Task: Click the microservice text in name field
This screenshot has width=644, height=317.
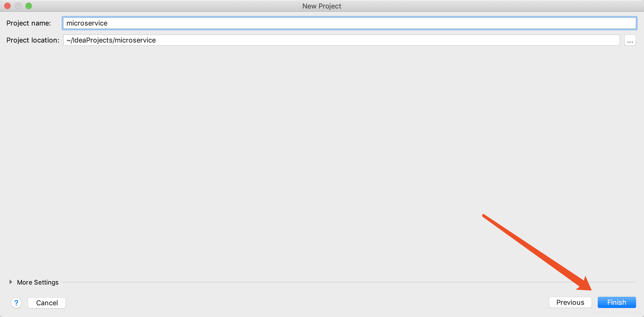Action: click(x=87, y=23)
